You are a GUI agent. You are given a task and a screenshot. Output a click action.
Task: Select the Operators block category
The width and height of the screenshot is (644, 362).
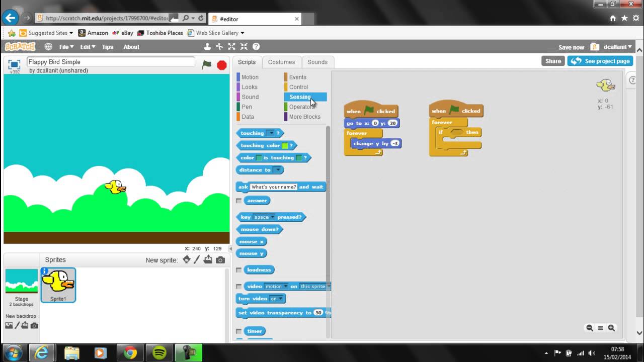pyautogui.click(x=302, y=107)
